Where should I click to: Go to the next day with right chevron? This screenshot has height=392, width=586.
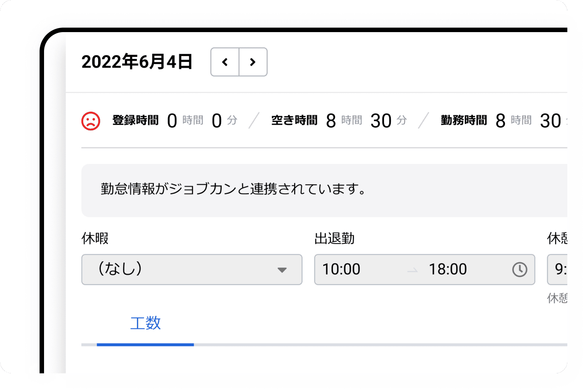click(x=253, y=62)
